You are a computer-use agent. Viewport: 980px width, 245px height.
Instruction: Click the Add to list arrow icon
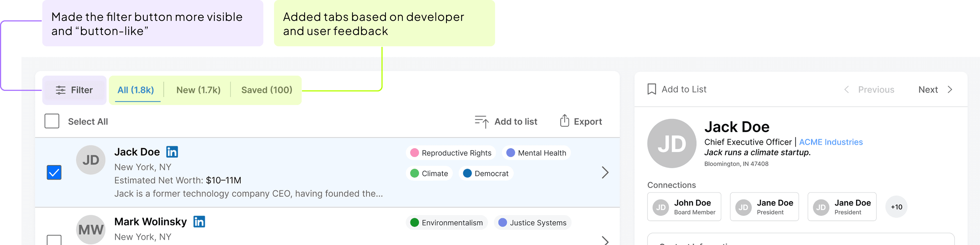pos(482,122)
